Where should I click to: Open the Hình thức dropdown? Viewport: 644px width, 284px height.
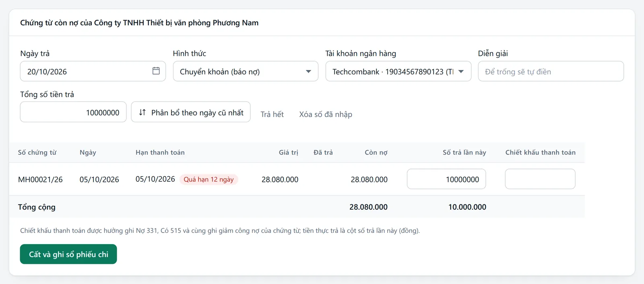tap(246, 71)
